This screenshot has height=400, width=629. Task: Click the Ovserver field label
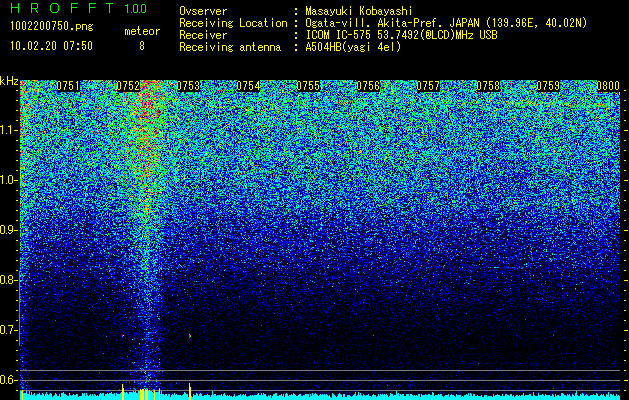coord(203,12)
